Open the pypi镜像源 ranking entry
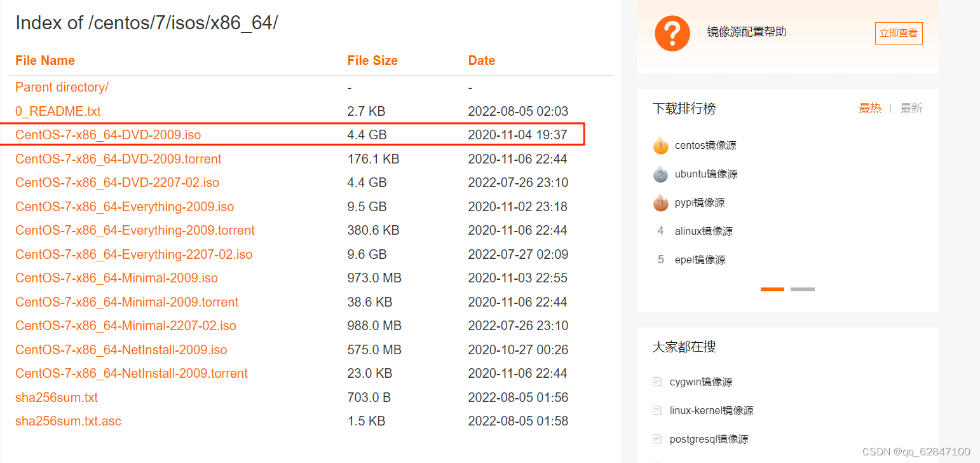Viewport: 980px width, 463px height. [700, 203]
